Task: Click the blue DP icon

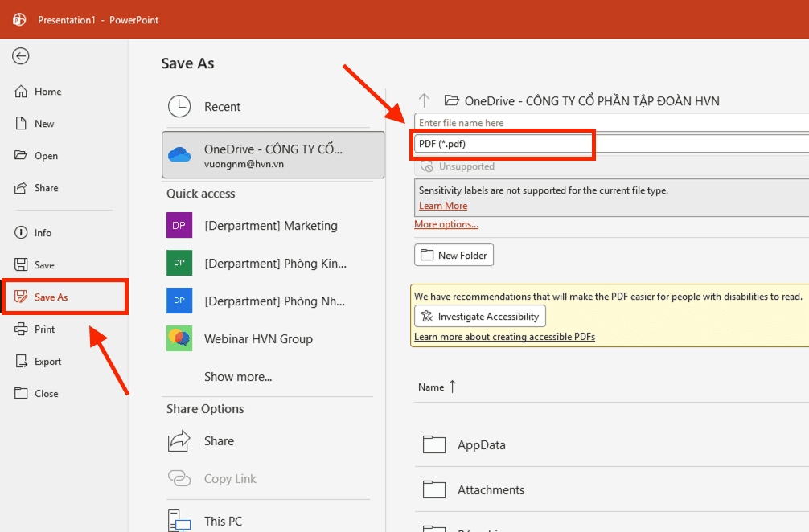Action: pos(179,301)
